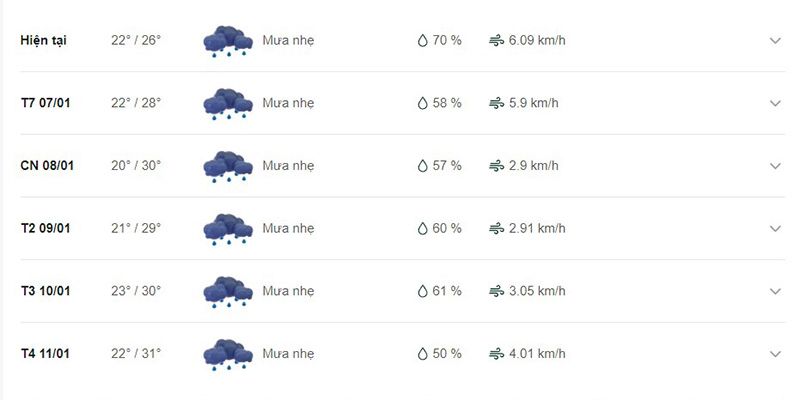Click the humidity droplet icon beside 60 %

(x=422, y=229)
